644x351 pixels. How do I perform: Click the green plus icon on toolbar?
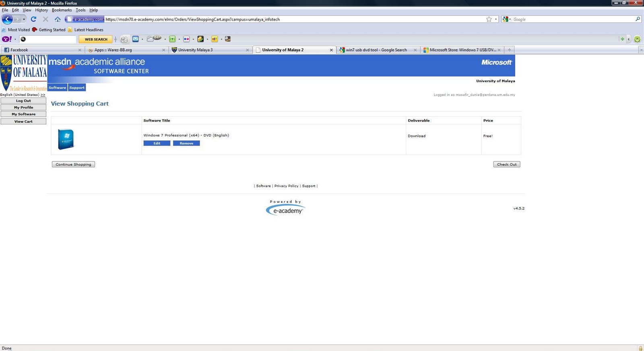[x=622, y=39]
